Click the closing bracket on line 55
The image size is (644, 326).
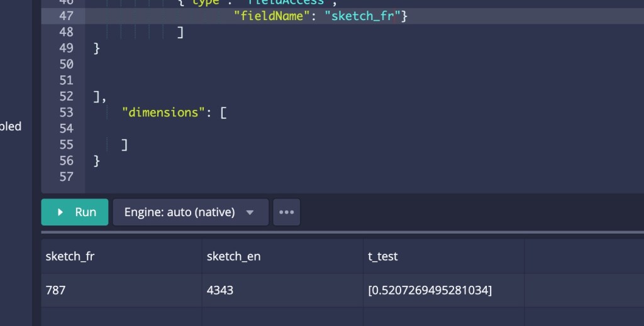(x=125, y=145)
